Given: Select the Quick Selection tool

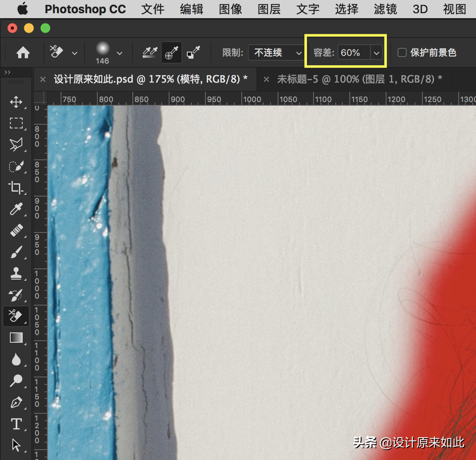Looking at the screenshot, I should (x=16, y=166).
